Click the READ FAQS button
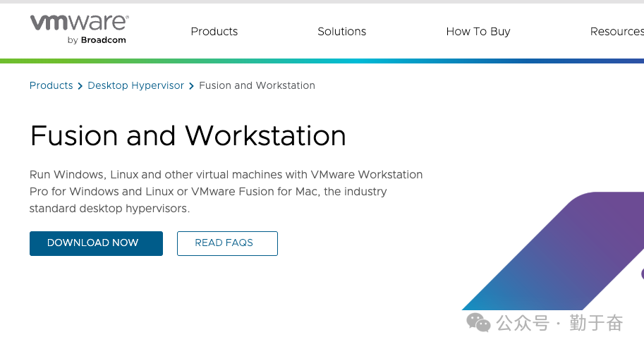The image size is (644, 349). click(228, 243)
